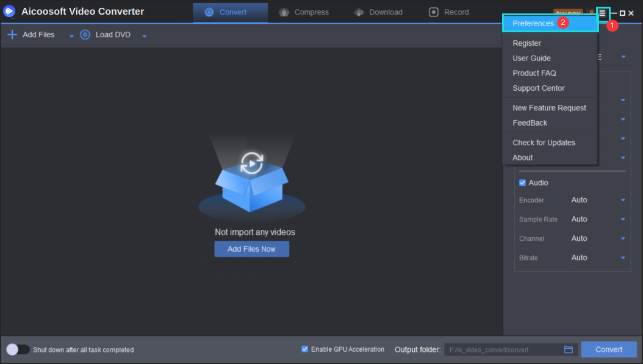This screenshot has width=643, height=364.
Task: Open About from the menu
Action: click(550, 158)
